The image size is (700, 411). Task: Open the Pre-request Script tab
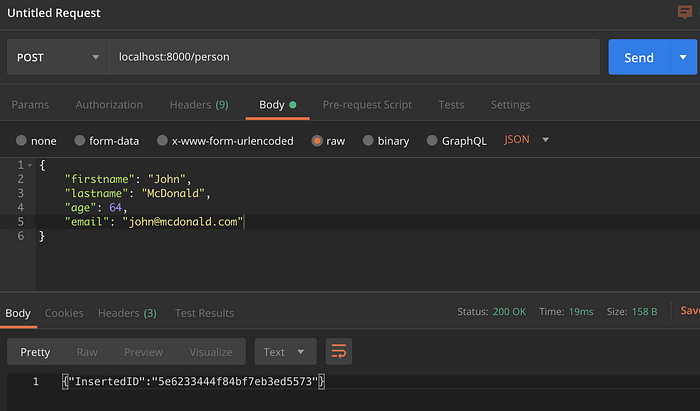pos(367,104)
